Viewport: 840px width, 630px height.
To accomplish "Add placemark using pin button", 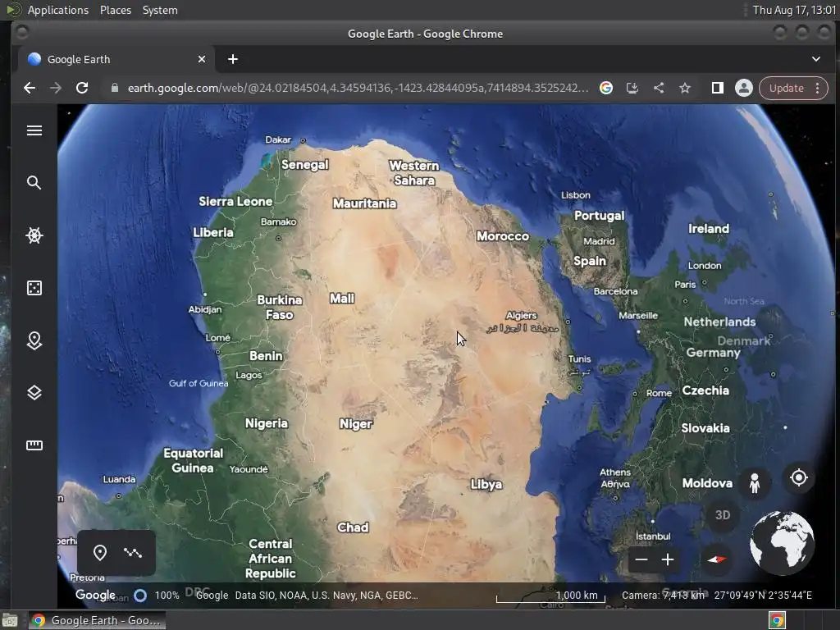I will (x=99, y=552).
